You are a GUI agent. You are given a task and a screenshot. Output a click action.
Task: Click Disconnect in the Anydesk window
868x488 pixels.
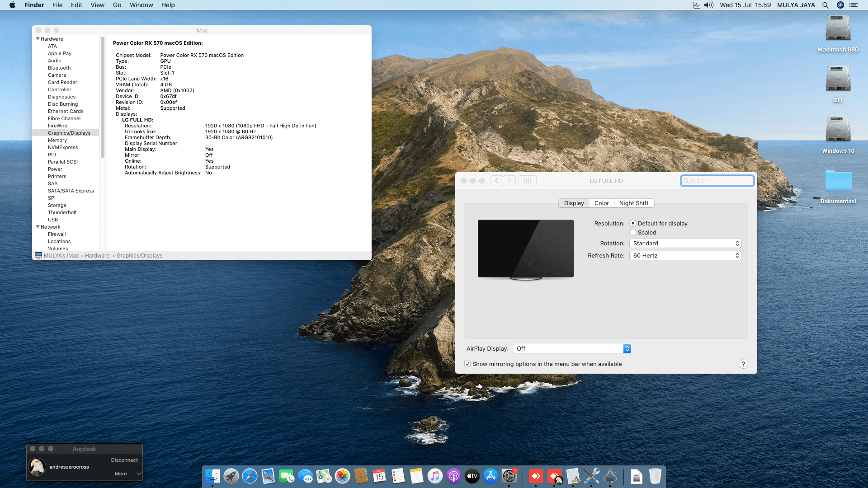[x=124, y=460]
